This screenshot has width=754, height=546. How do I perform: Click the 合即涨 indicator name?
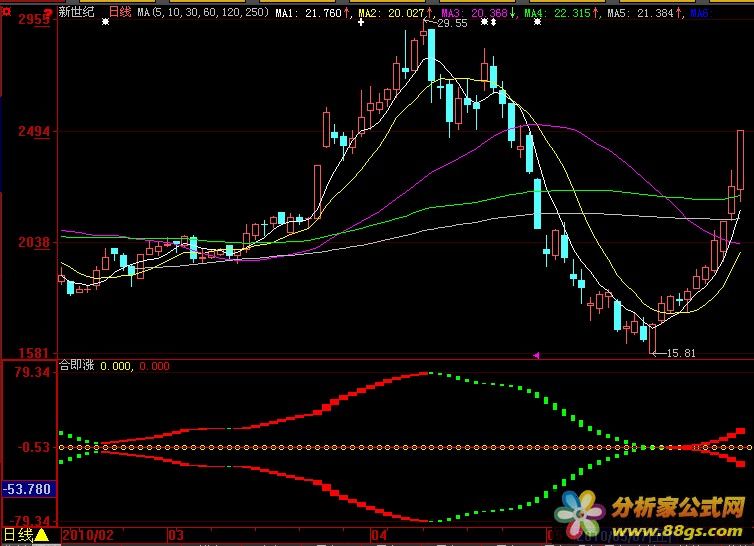click(76, 365)
